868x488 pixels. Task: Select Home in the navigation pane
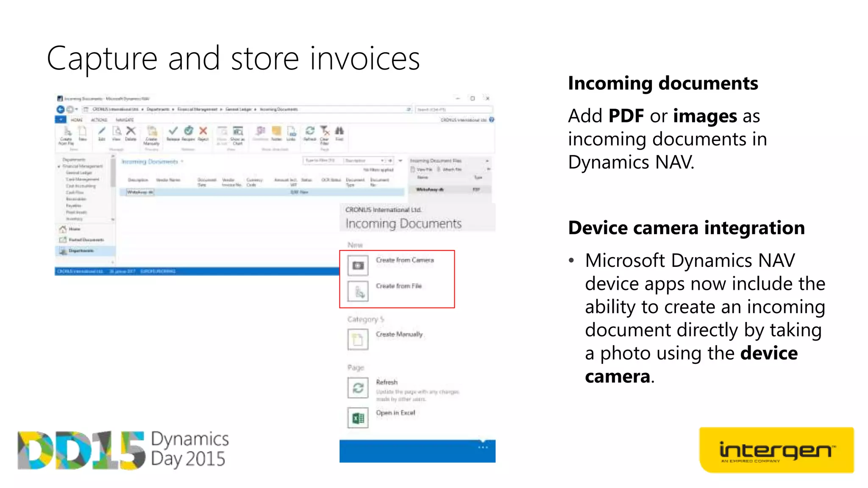coord(85,229)
